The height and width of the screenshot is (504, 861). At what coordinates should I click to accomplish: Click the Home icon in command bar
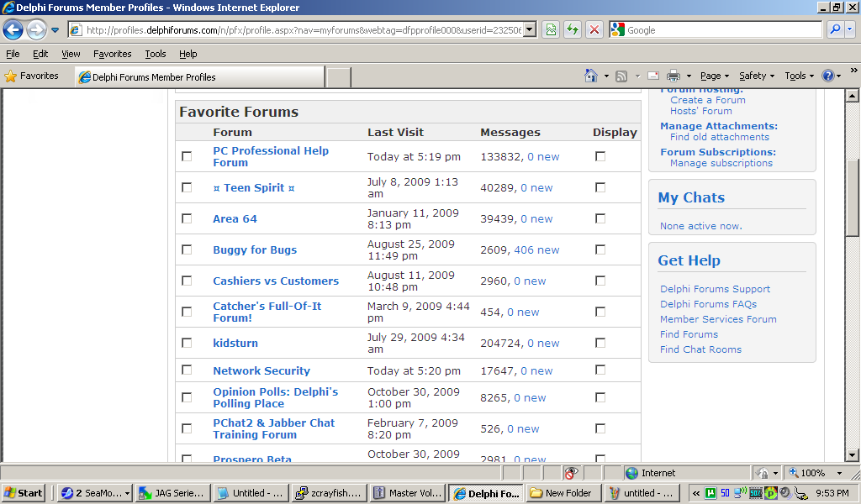591,76
